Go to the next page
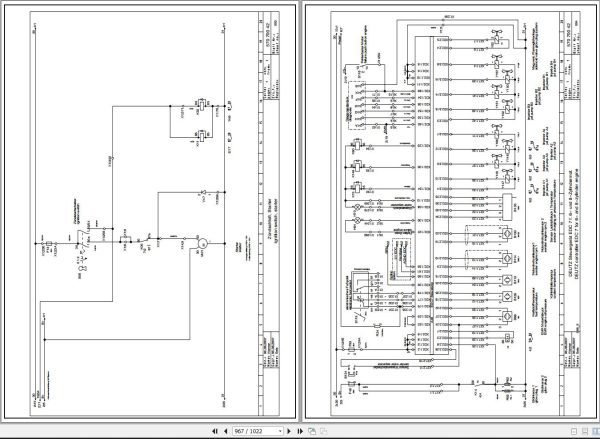This screenshot has height=439, width=600. (x=289, y=431)
